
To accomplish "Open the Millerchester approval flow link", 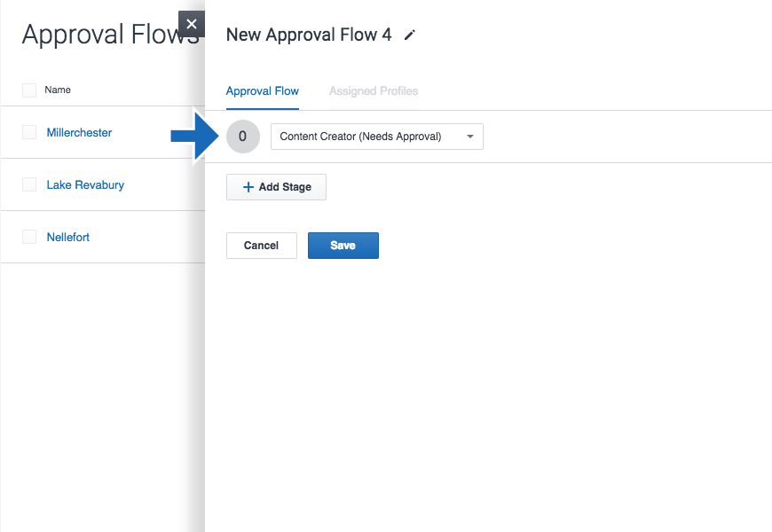I will (79, 132).
